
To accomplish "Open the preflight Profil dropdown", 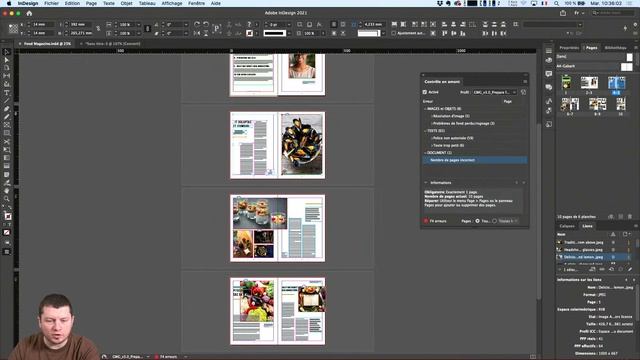I will 495,92.
